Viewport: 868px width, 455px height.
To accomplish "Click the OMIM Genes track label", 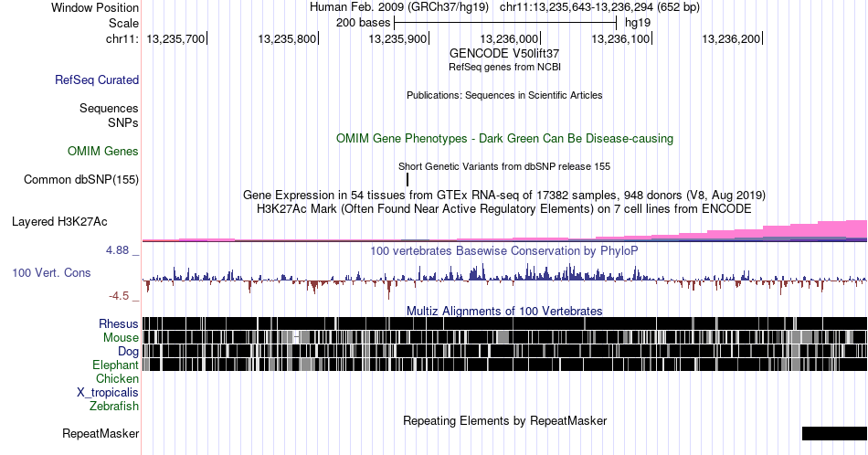I will [103, 151].
